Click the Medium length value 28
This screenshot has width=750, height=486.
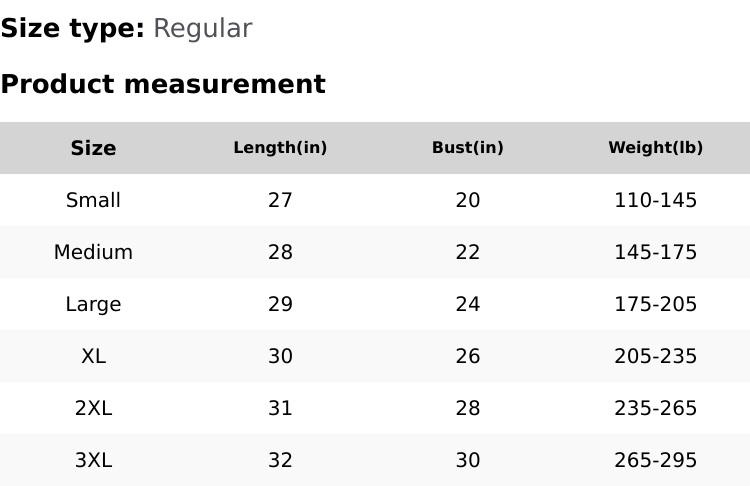pos(280,252)
